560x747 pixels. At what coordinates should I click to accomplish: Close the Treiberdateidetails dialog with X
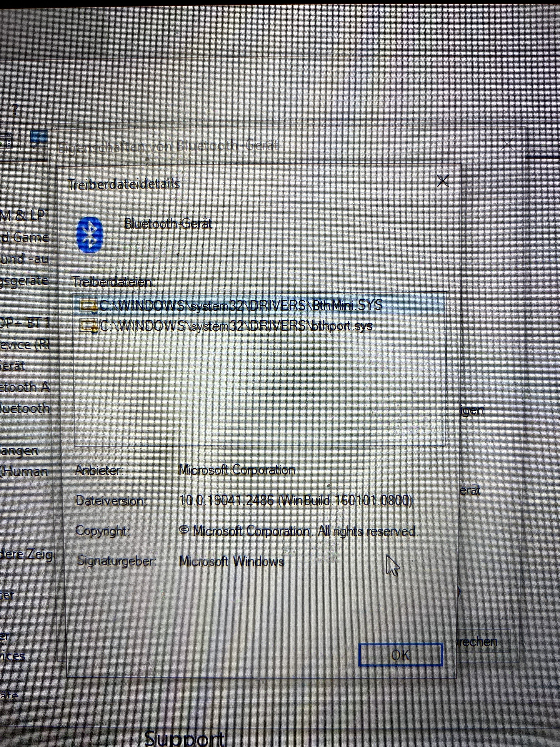click(x=443, y=181)
